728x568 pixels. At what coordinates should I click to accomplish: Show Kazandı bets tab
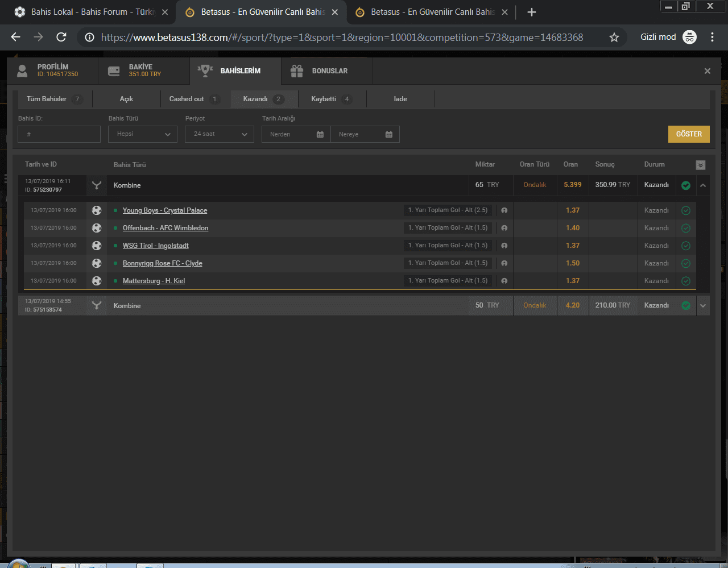[264, 99]
